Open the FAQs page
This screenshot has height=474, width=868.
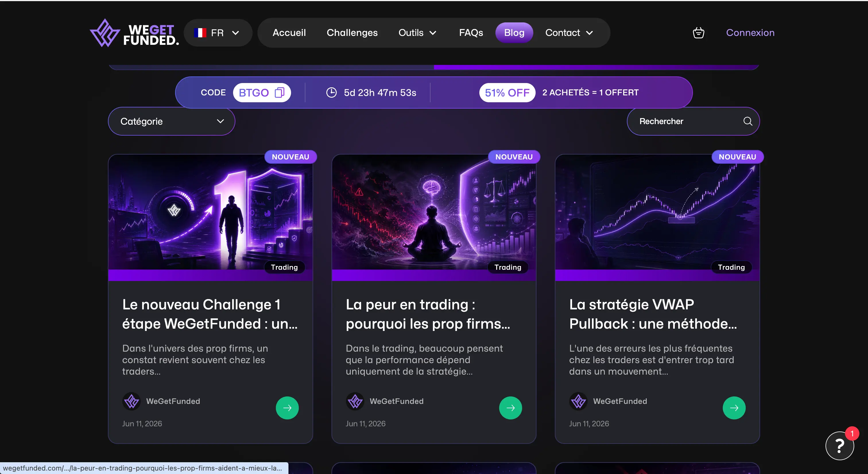coord(471,33)
